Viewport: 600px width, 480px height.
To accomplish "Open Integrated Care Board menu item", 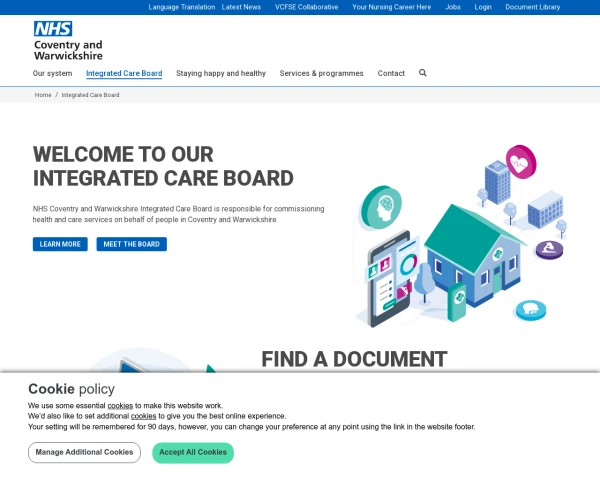I will [x=124, y=73].
